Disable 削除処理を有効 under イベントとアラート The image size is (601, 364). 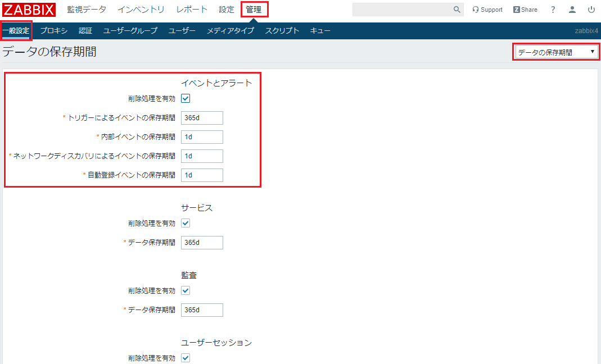(186, 97)
